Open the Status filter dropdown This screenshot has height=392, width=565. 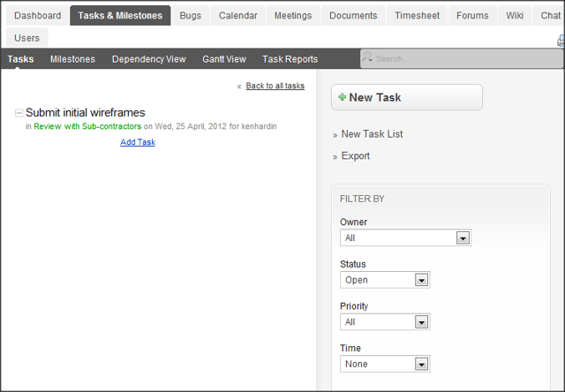(x=385, y=280)
